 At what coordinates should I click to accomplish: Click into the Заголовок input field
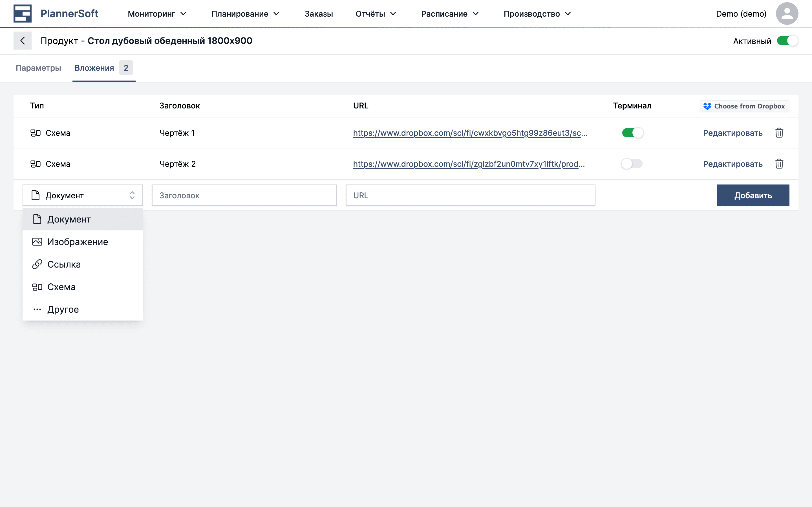(244, 195)
